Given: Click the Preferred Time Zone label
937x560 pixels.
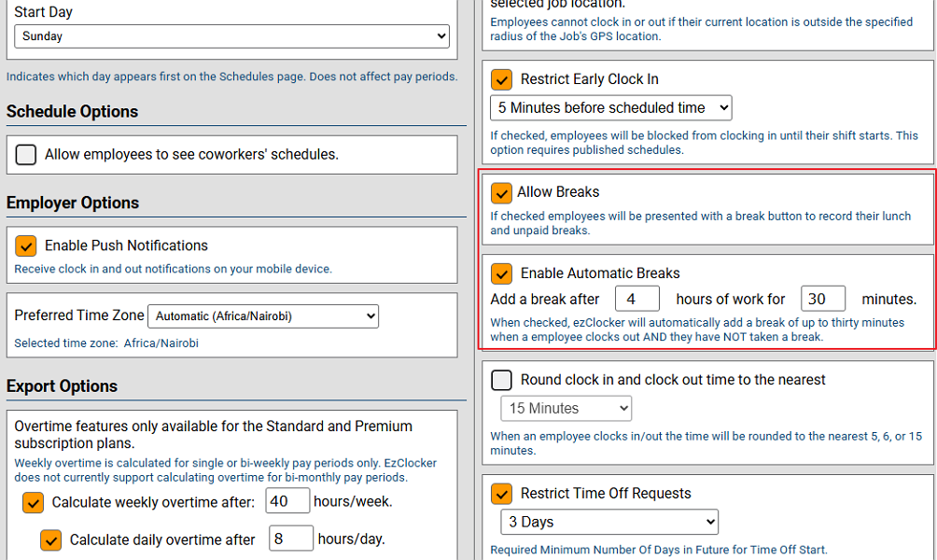Looking at the screenshot, I should pos(79,315).
